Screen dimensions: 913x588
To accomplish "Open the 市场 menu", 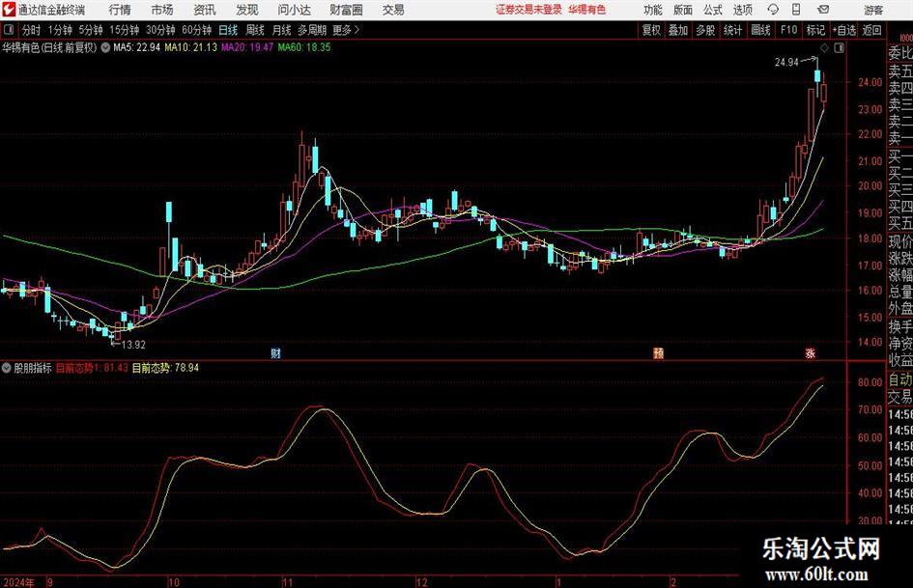I will (162, 10).
